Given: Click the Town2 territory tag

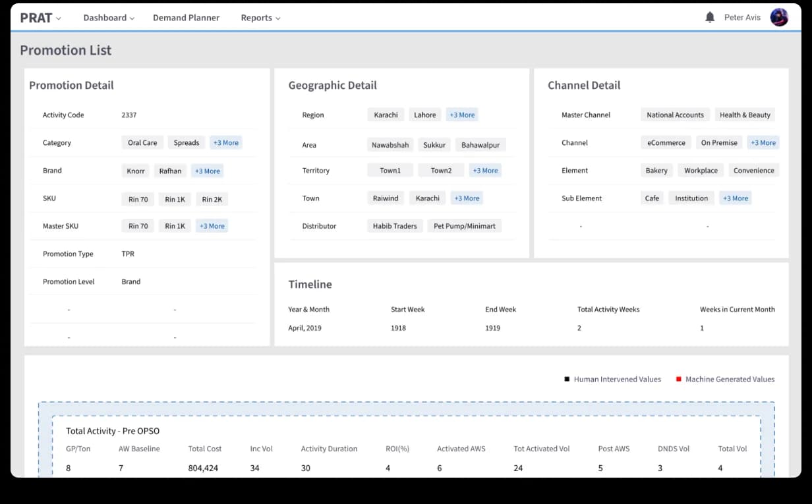Looking at the screenshot, I should click(442, 171).
